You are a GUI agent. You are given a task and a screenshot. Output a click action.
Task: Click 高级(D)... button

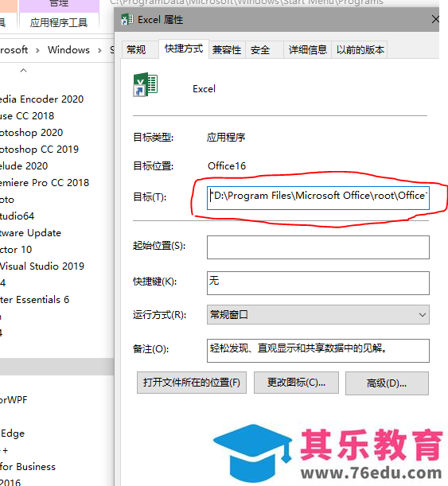(387, 383)
